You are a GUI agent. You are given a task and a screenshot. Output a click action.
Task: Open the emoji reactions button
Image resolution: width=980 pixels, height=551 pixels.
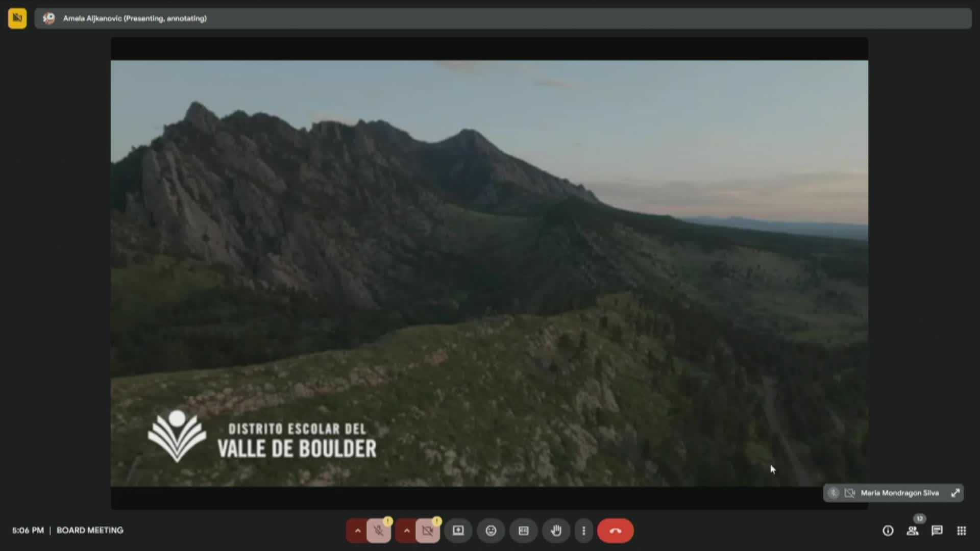491,531
